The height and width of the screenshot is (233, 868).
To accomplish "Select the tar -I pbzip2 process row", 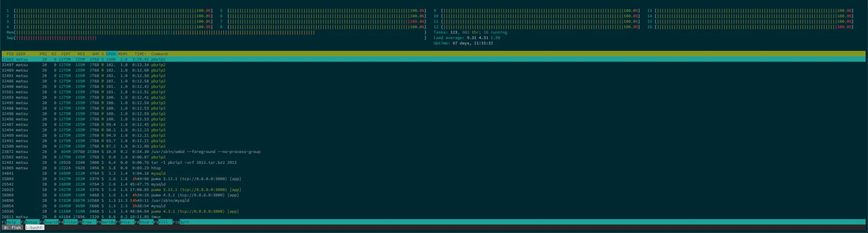I will click(x=193, y=162).
